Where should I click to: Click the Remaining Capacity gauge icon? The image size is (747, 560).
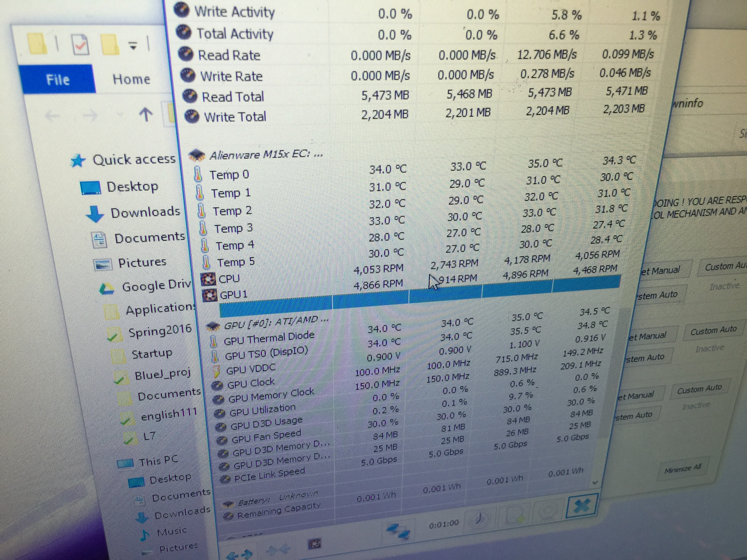[x=229, y=516]
